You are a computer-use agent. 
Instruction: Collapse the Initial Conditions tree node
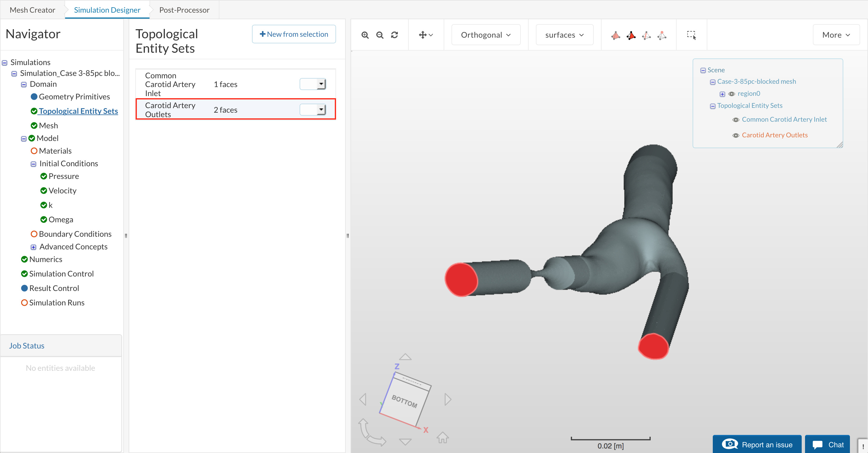(33, 164)
